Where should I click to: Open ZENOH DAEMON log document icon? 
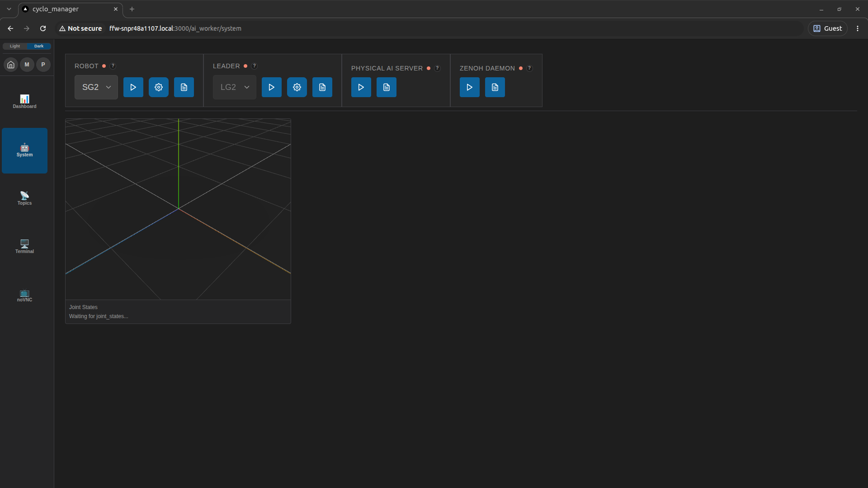(x=495, y=87)
